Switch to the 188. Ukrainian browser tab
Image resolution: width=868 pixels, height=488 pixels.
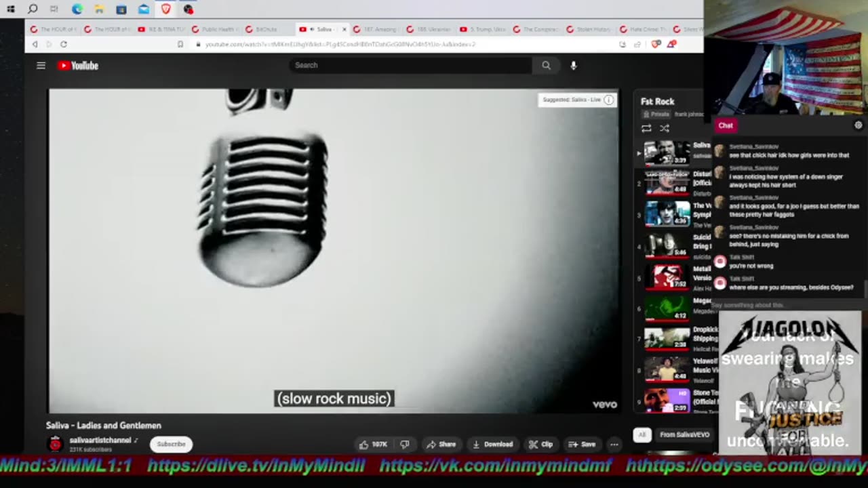[x=429, y=29]
